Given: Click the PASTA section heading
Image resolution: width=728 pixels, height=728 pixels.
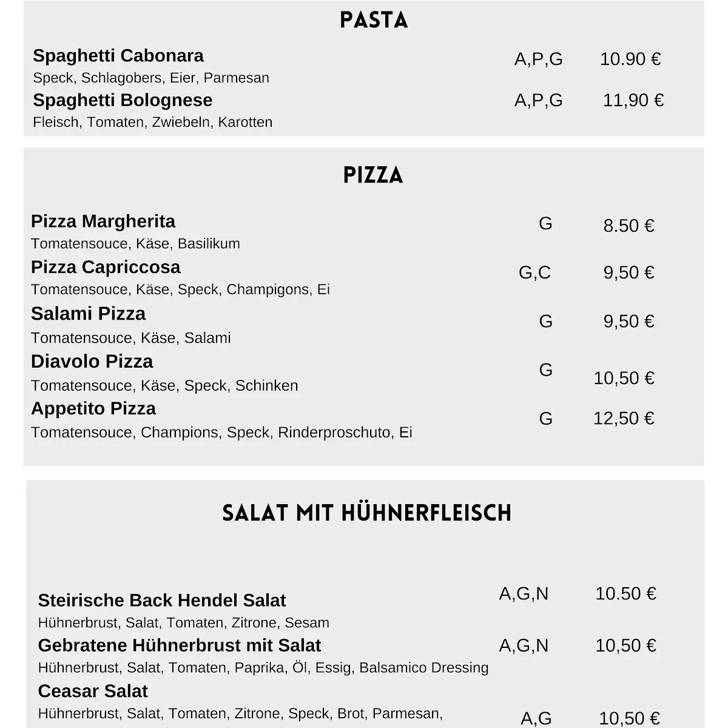Looking at the screenshot, I should coord(374,20).
